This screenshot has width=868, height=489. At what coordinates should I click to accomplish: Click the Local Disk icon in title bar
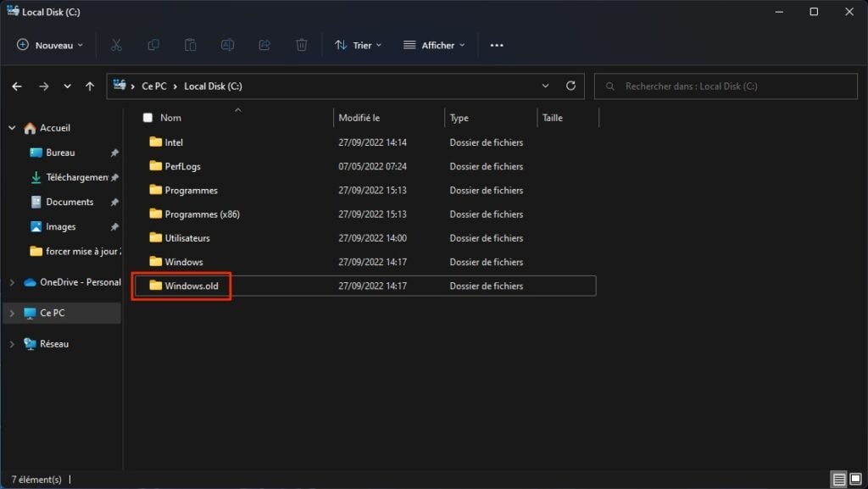(13, 10)
